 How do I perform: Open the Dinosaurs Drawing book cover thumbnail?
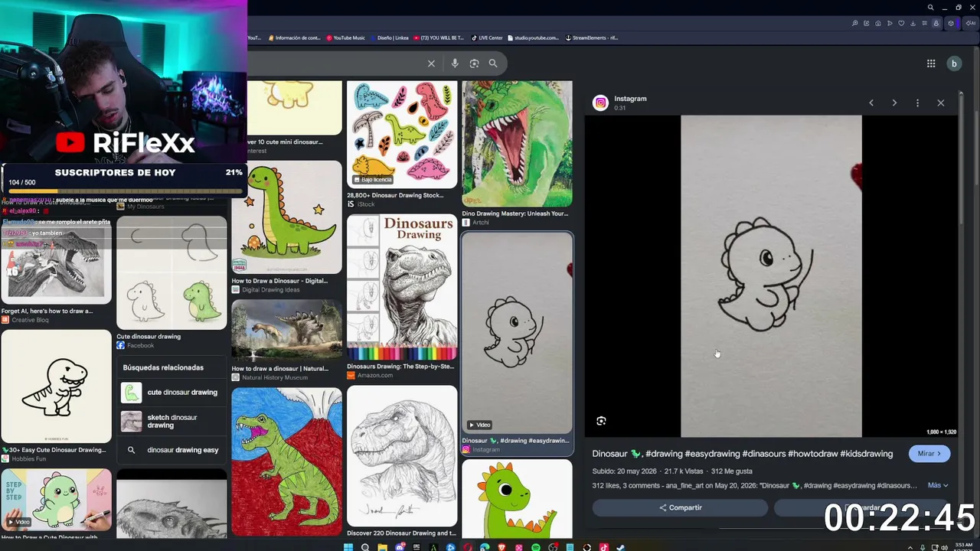pos(402,287)
